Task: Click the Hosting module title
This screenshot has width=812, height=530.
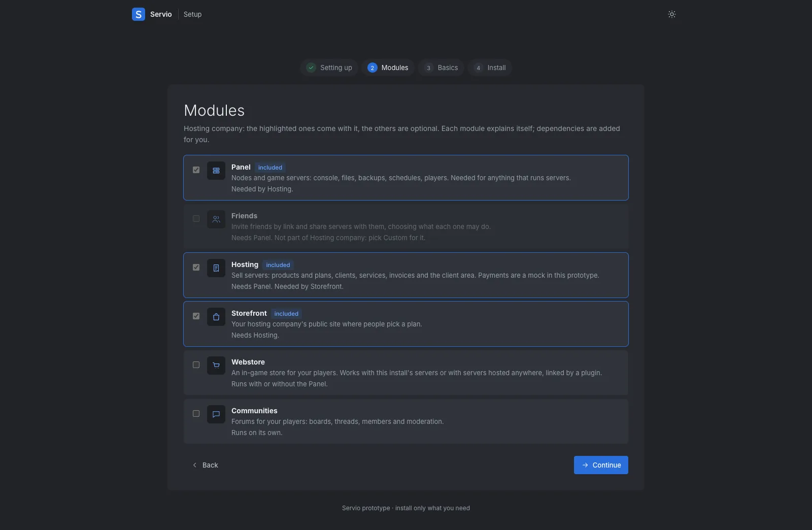Action: tap(245, 264)
